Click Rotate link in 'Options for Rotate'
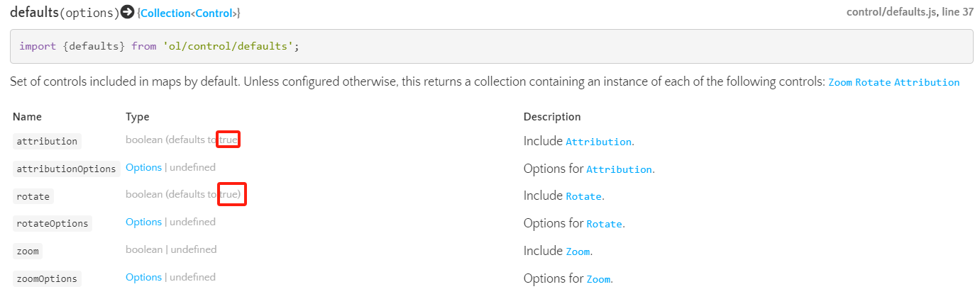Image resolution: width=980 pixels, height=294 pixels. (x=604, y=224)
